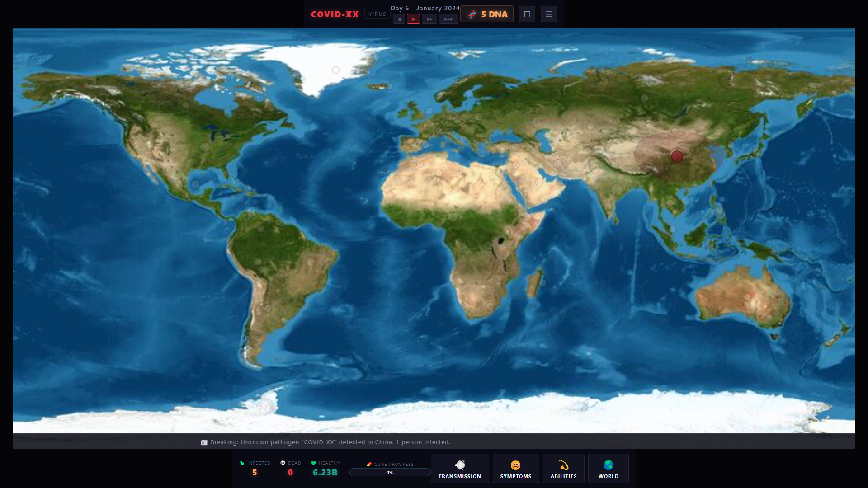Open the hamburger menu
The image size is (868, 488).
548,14
